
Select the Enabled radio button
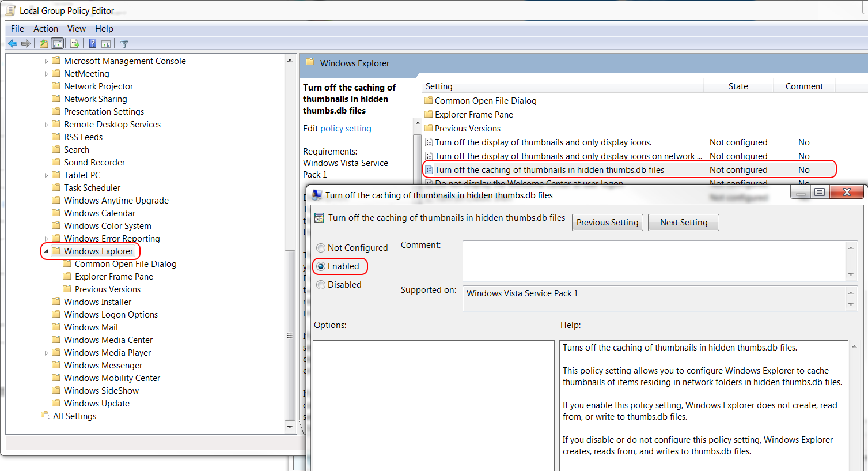point(321,266)
